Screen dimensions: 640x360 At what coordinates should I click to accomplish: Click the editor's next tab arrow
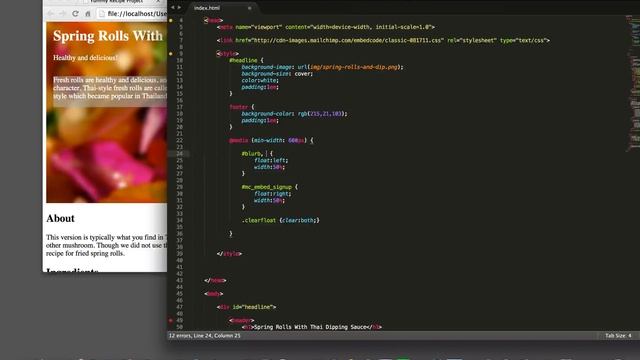179,7
